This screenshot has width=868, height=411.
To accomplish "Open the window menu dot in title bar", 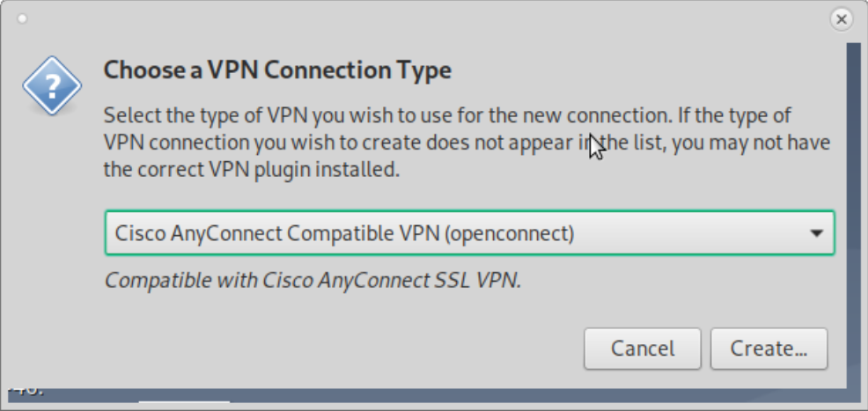I will (x=22, y=19).
